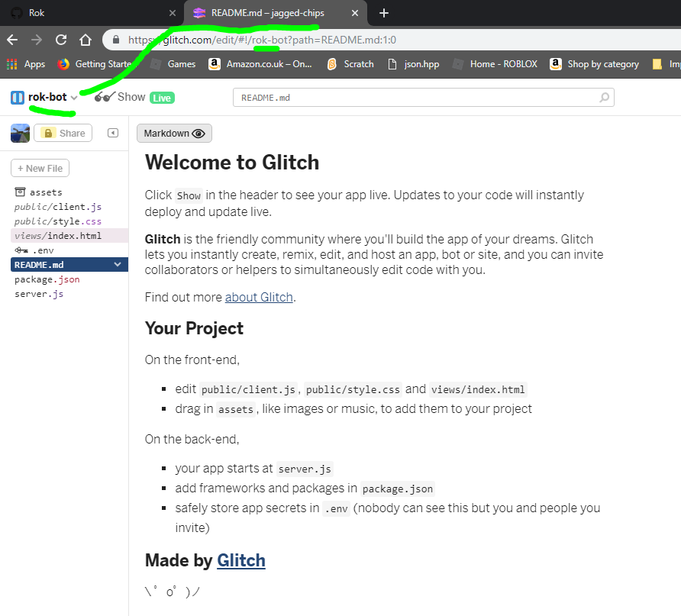Click the padlock site security icon
The image size is (681, 616).
115,40
